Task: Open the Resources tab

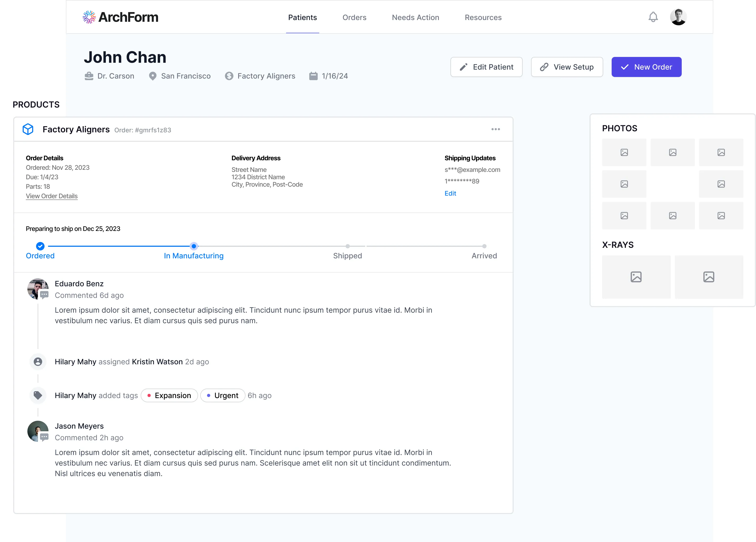Action: click(x=483, y=17)
